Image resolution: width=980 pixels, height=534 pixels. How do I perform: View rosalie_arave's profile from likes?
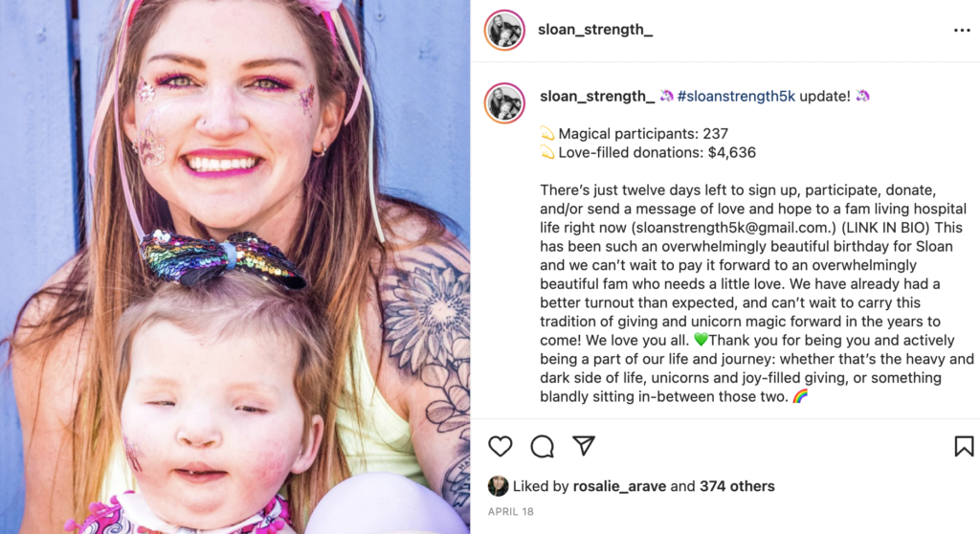[x=619, y=486]
